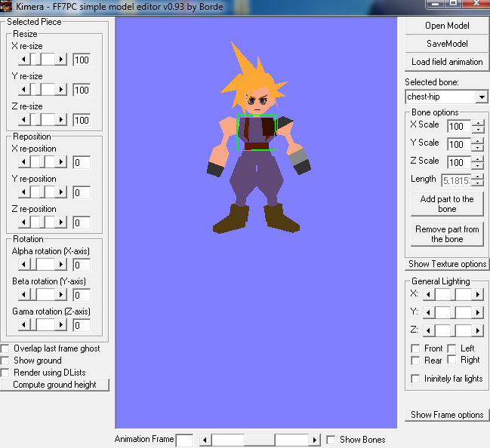Image resolution: width=490 pixels, height=448 pixels.
Task: Decrease Z re-position with left arrow
Action: pos(23,222)
